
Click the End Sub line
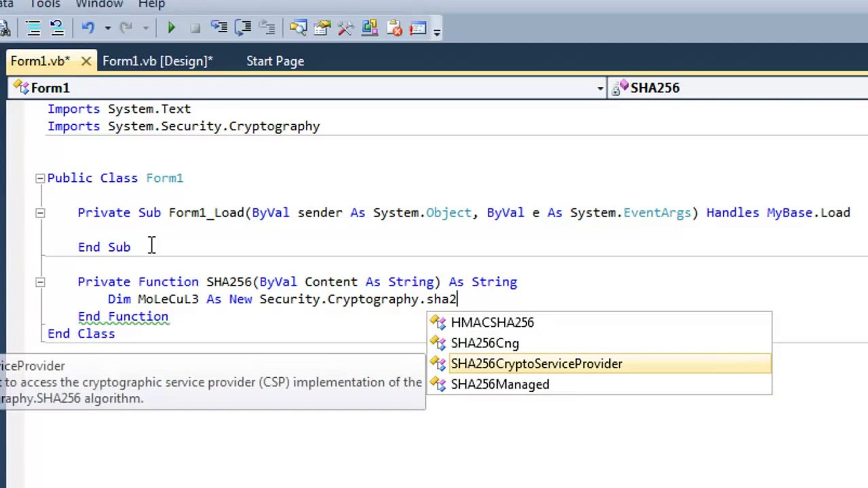click(104, 247)
